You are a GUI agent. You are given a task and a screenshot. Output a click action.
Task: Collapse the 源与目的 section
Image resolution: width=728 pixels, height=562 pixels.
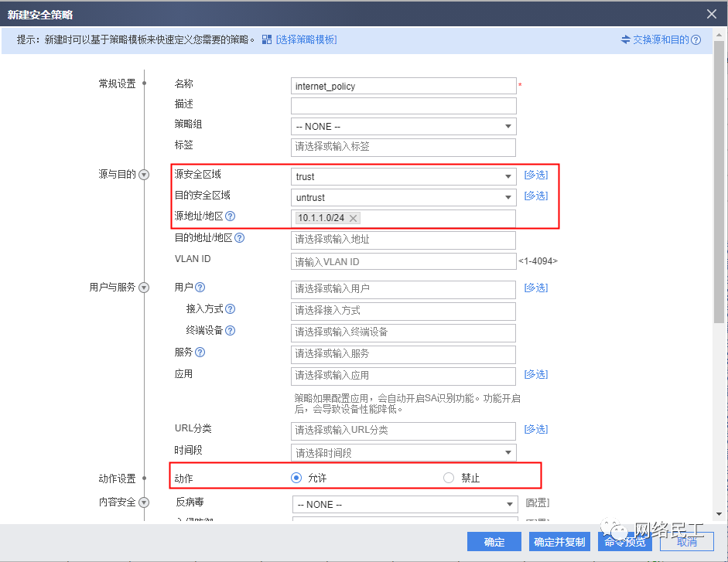144,175
